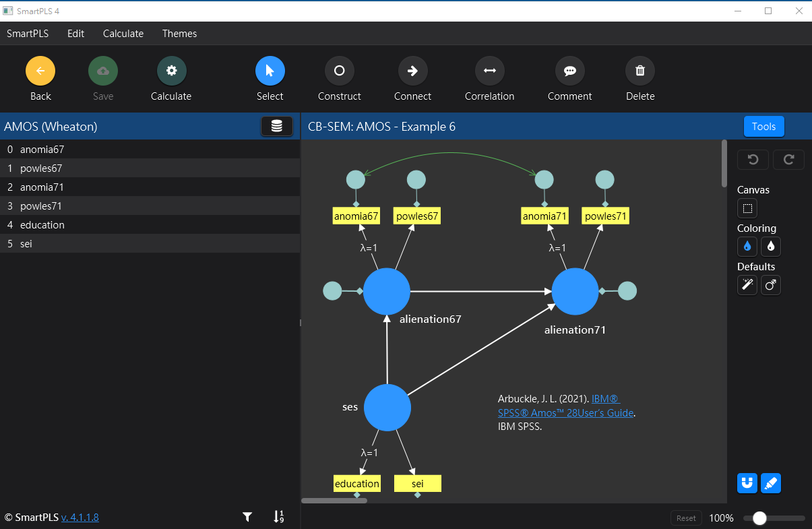Click the numeric sort order icon
812x529 pixels.
click(x=278, y=517)
